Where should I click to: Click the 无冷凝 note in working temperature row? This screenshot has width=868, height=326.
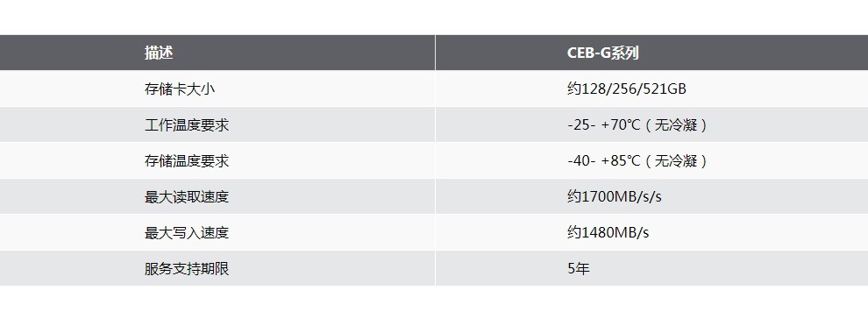tap(675, 124)
